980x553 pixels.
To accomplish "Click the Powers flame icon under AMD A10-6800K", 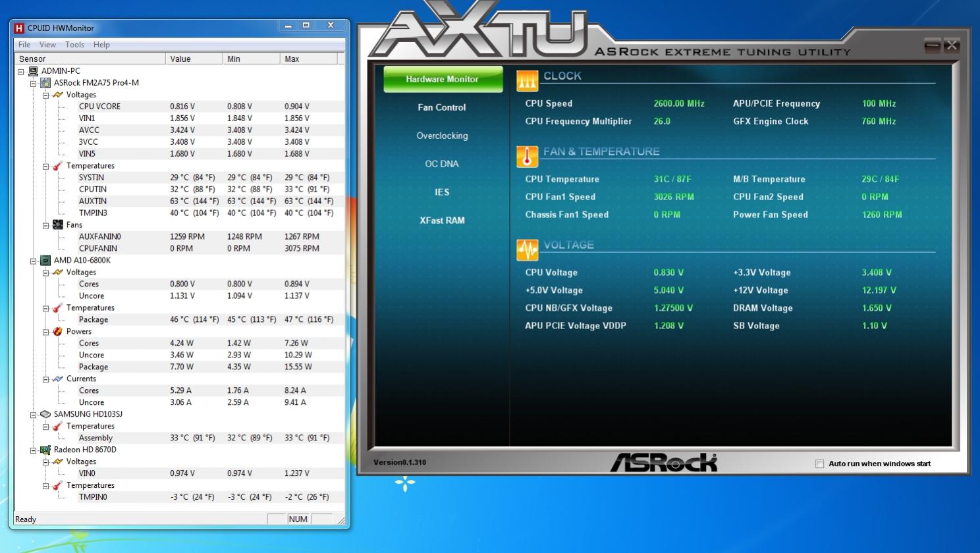I will pos(58,332).
